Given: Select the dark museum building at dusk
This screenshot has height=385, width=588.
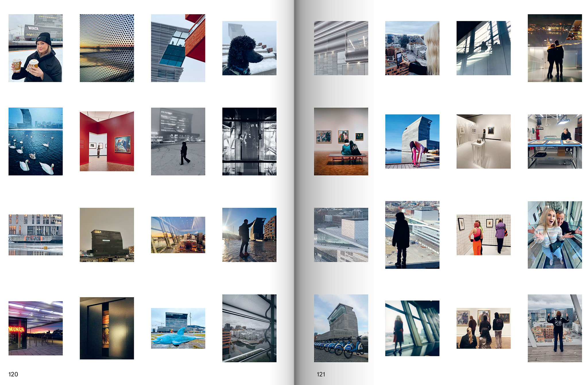Looking at the screenshot, I should coord(107,235).
